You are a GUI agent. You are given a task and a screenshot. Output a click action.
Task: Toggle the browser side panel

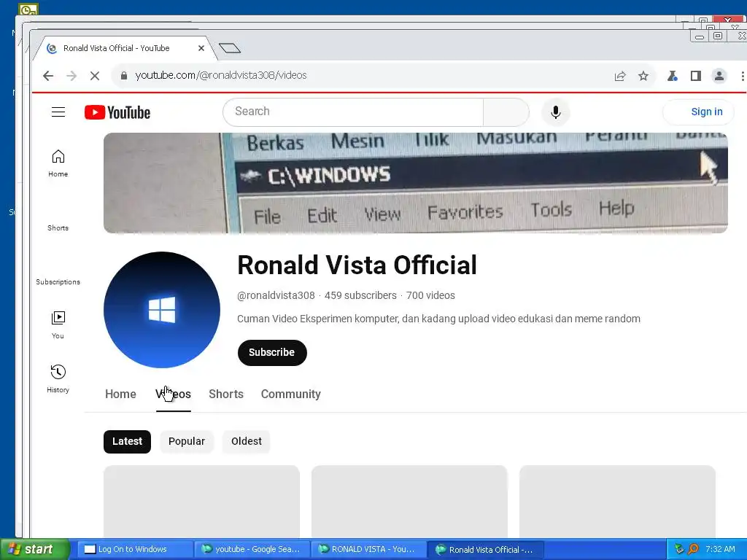coord(695,76)
